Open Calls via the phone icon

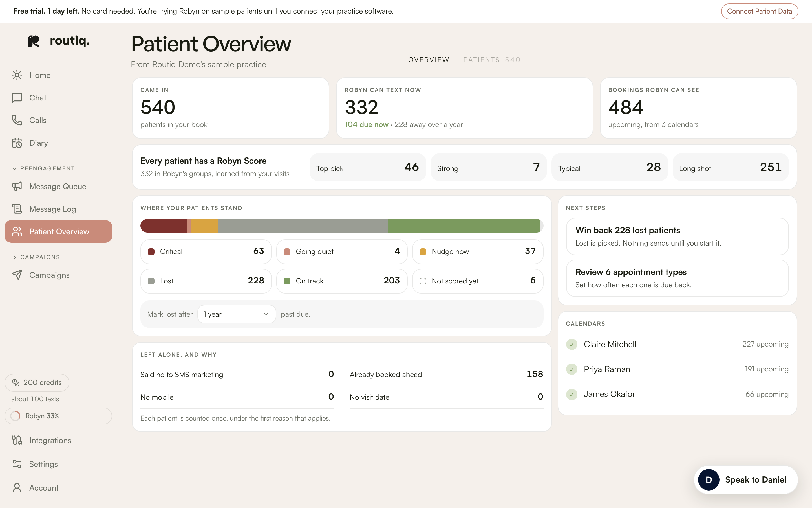pos(17,120)
